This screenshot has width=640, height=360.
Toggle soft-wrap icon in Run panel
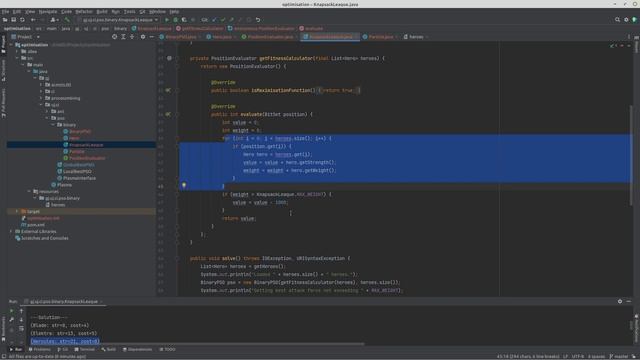coord(21,329)
